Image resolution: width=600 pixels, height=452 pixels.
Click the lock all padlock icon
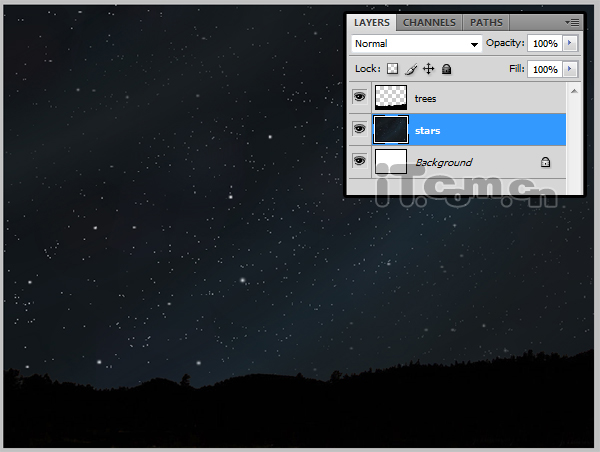(447, 69)
